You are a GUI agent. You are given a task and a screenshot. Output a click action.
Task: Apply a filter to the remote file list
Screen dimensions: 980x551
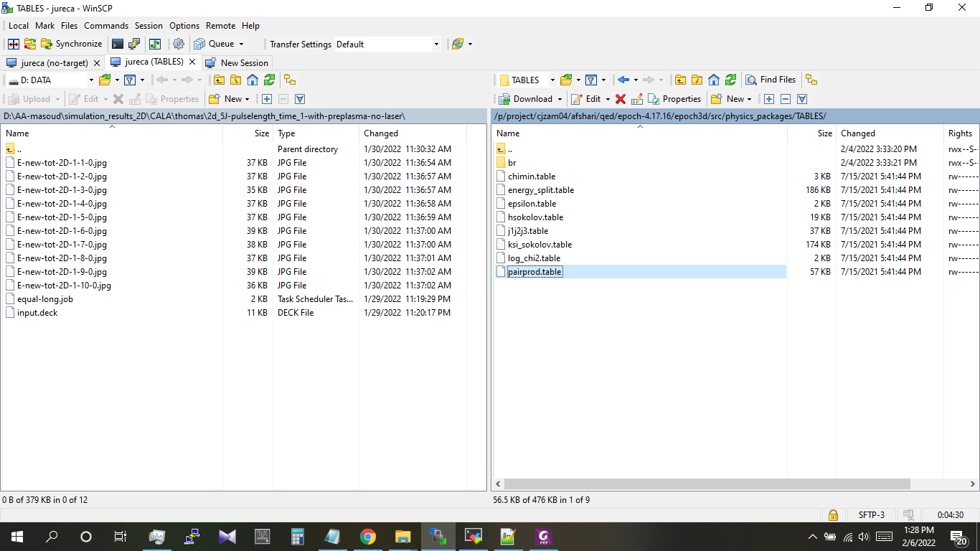tap(592, 80)
